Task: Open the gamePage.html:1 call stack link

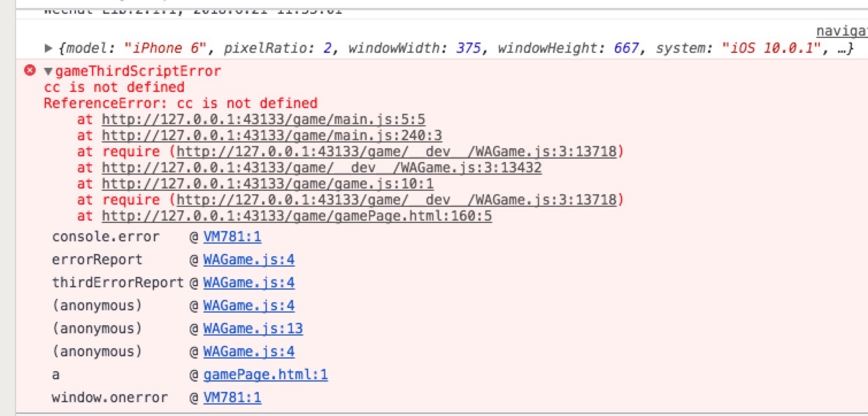Action: pos(266,375)
